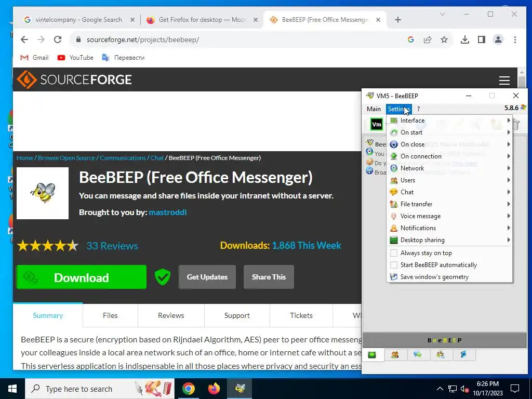Open the On connection submenu

(449, 156)
